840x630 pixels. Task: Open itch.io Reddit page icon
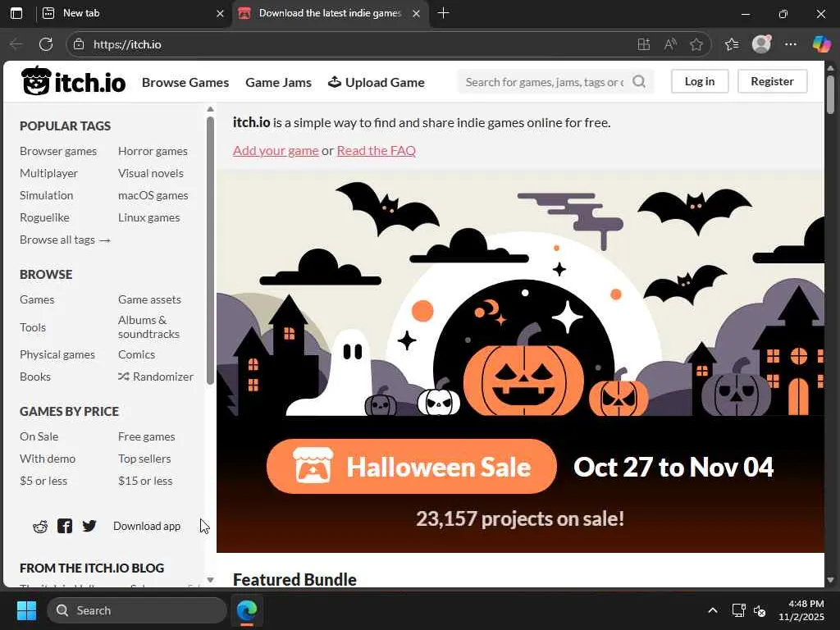point(40,526)
